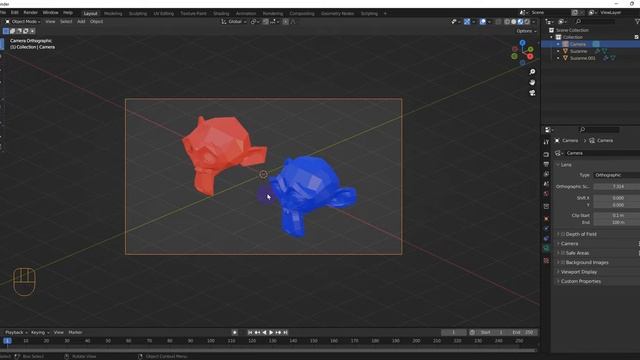Open the Object Constraints properties tab icon
Viewport: 640px width, 360px height.
point(547,238)
